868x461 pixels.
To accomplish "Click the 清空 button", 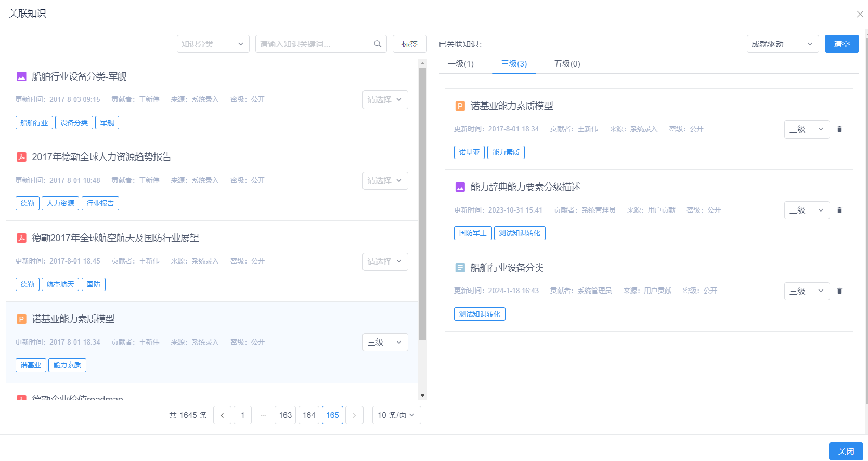I will click(841, 44).
